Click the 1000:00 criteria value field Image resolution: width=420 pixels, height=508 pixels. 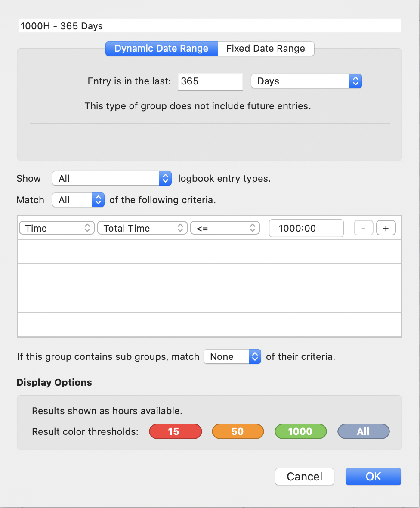[x=306, y=228]
